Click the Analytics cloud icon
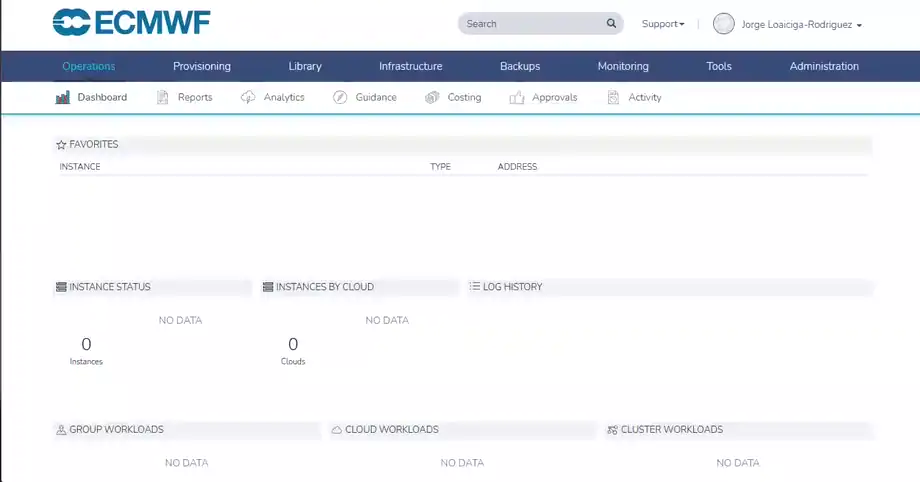 [248, 97]
